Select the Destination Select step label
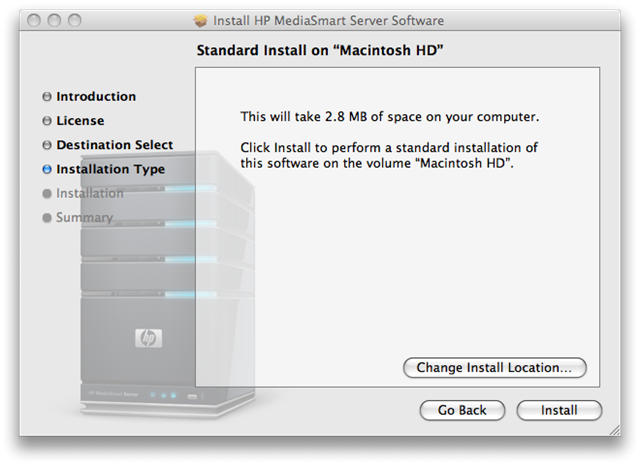 (x=114, y=145)
